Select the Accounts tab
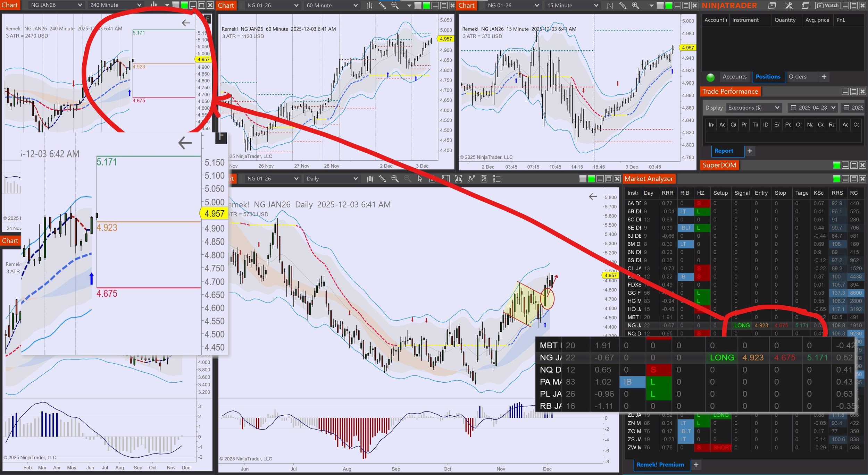868x475 pixels. 734,77
